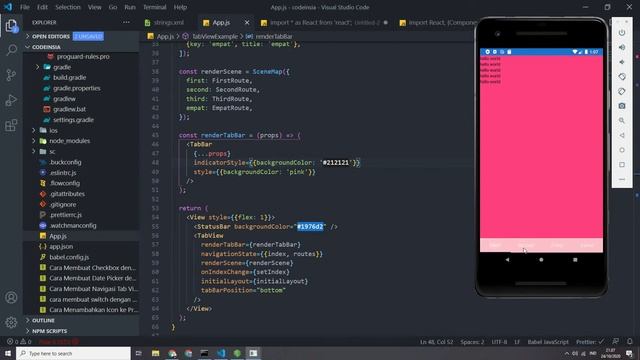Screen dimensions: 640x360
Task: Open the Explorer view in activity bar
Action: (11, 25)
